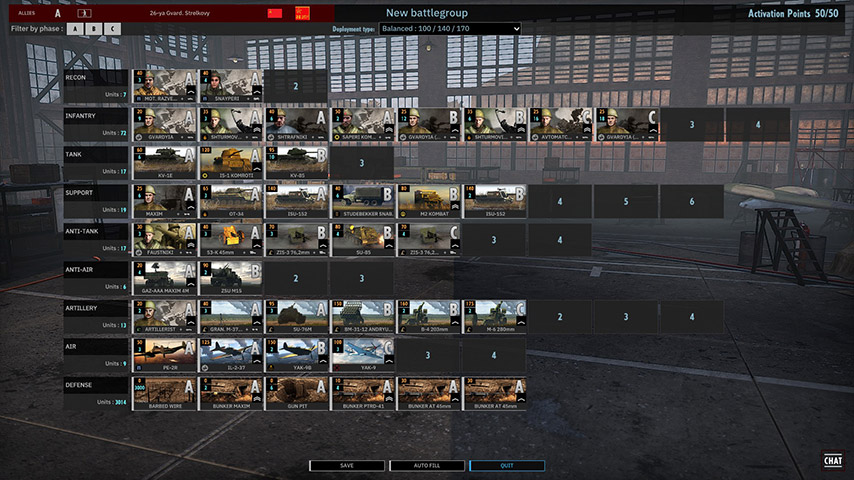854x480 pixels.
Task: Select the ARTILLERY category label
Action: click(x=81, y=308)
